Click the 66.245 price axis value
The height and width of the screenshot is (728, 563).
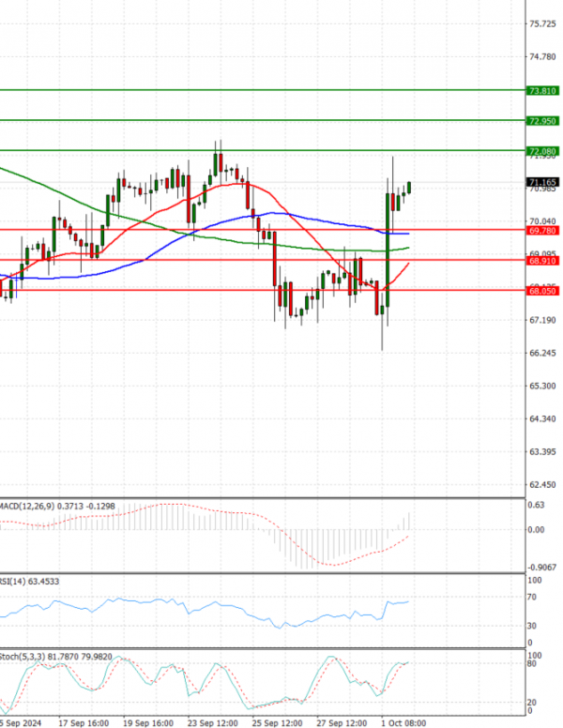coord(542,353)
